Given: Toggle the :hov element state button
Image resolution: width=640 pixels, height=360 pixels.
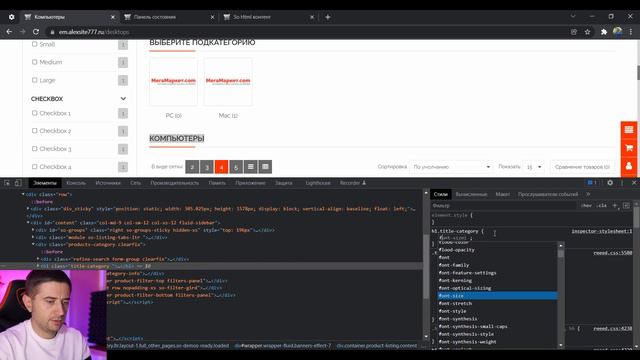Looking at the screenshot, I should click(587, 206).
